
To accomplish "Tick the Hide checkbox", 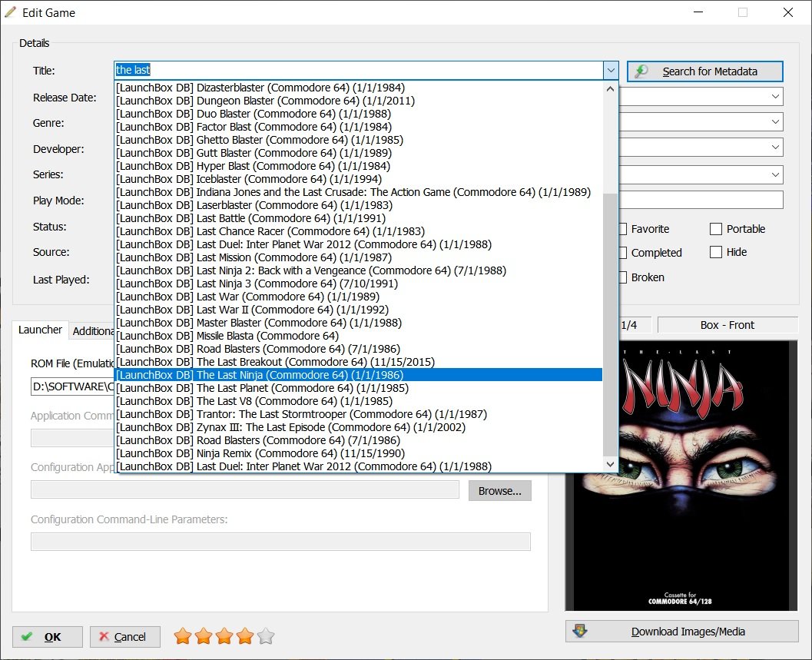I will pyautogui.click(x=716, y=252).
